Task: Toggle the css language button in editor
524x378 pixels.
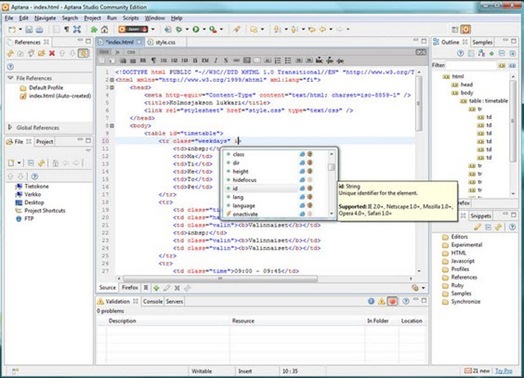Action: tap(131, 52)
